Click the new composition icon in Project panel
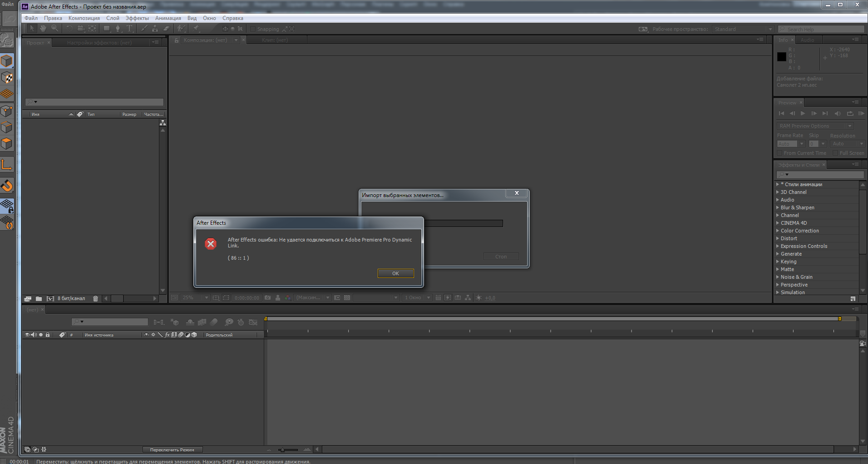Image resolution: width=868 pixels, height=464 pixels. [50, 298]
